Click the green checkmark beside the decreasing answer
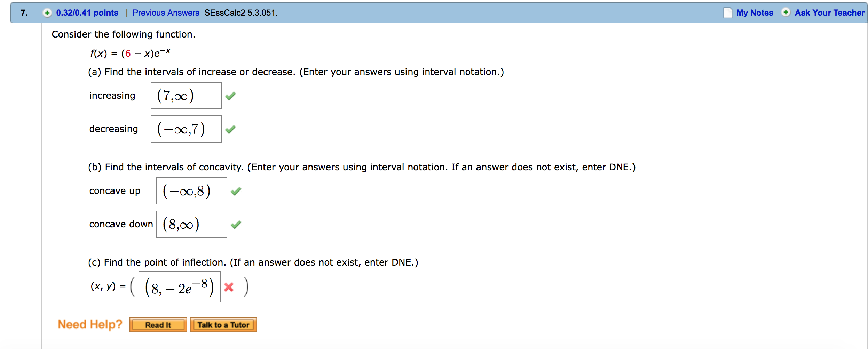The width and height of the screenshot is (868, 349). point(230,129)
